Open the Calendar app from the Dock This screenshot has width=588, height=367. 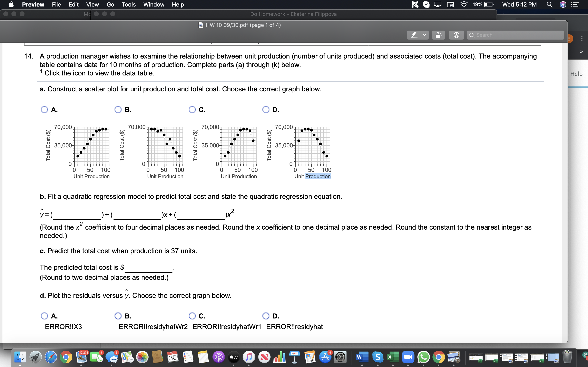(173, 357)
